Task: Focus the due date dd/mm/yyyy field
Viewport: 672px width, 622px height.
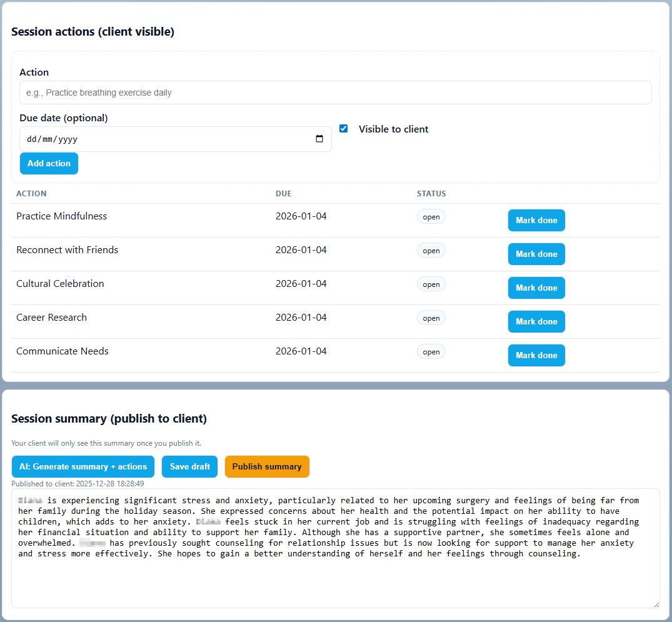Action: [163, 139]
